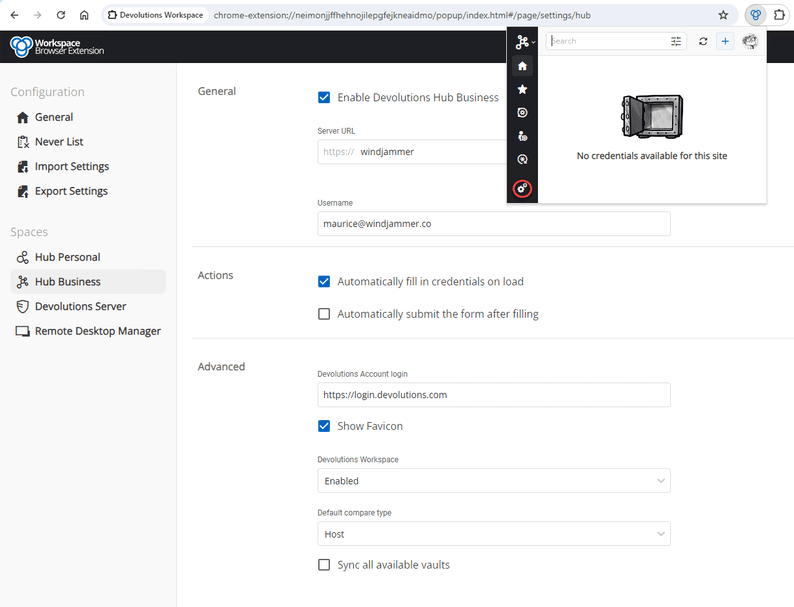Click the refresh icon in the popup
Image resolution: width=794 pixels, height=607 pixels.
pos(703,41)
